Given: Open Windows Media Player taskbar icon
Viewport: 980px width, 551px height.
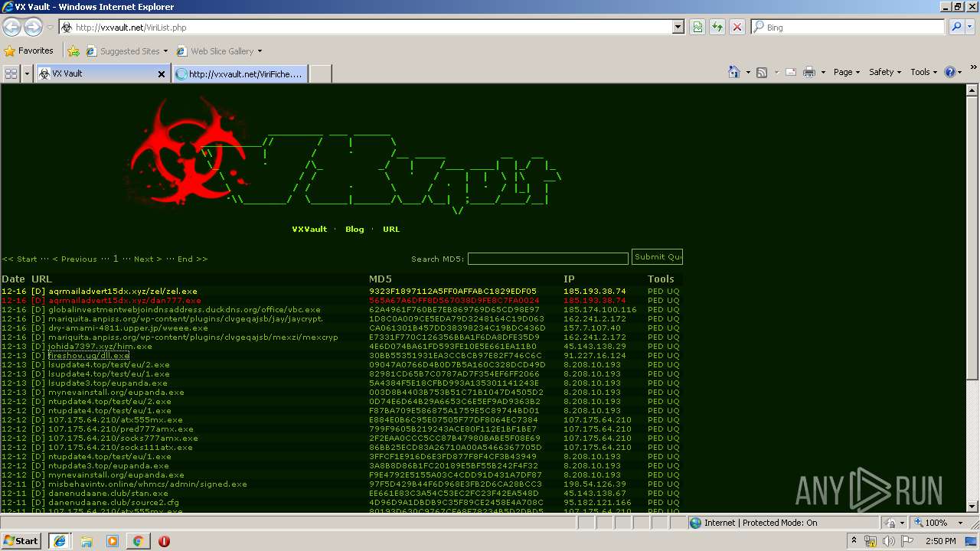Looking at the screenshot, I should pos(113,541).
